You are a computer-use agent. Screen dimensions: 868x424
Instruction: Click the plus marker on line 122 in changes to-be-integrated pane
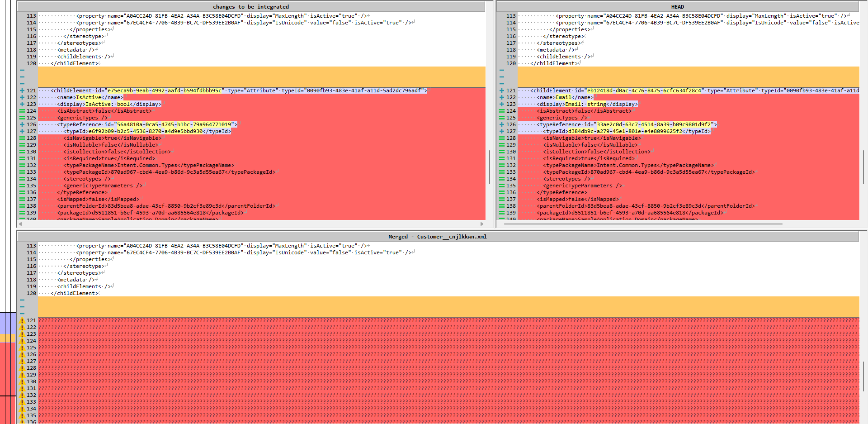[x=22, y=97]
